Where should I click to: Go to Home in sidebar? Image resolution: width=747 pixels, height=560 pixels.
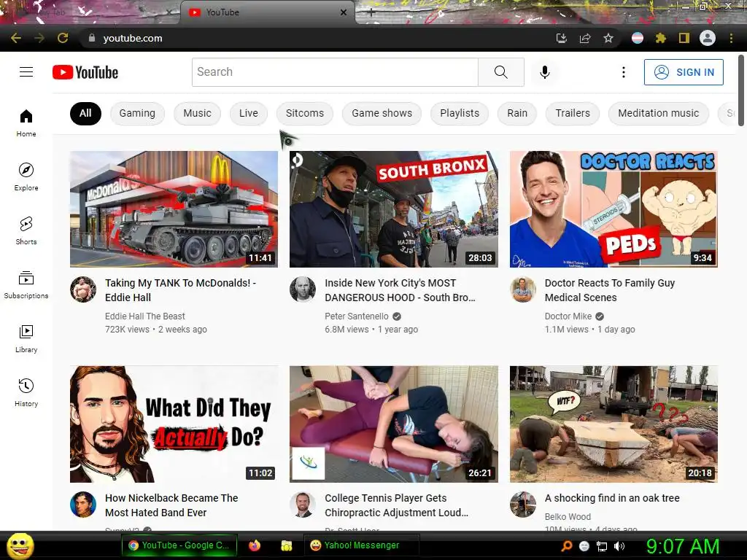[x=26, y=122]
